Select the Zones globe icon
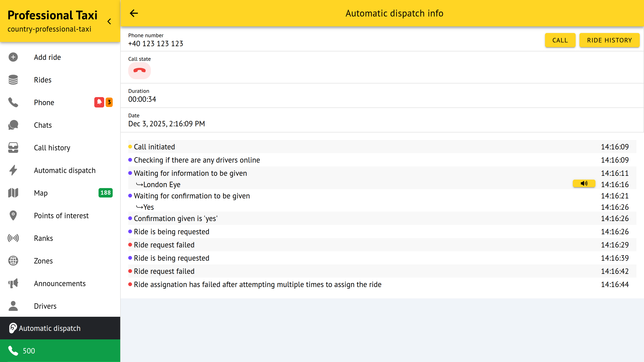Screen dimensions: 644x362 tap(13, 261)
